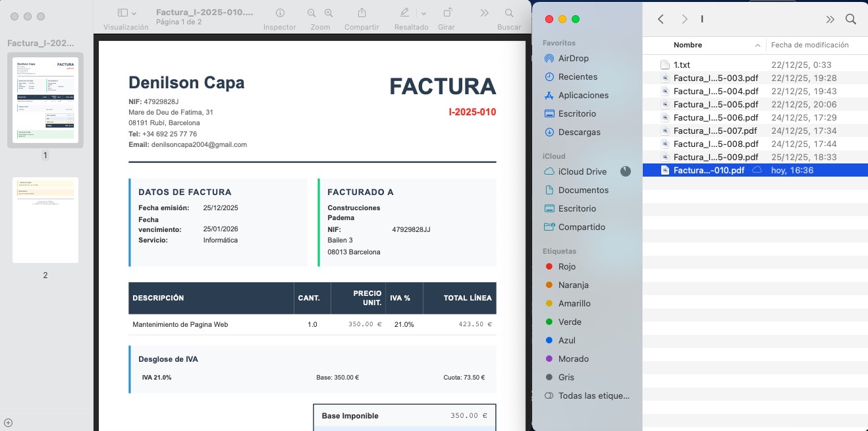Open AirDrop in Finder sidebar
868x431 pixels.
[x=573, y=58]
